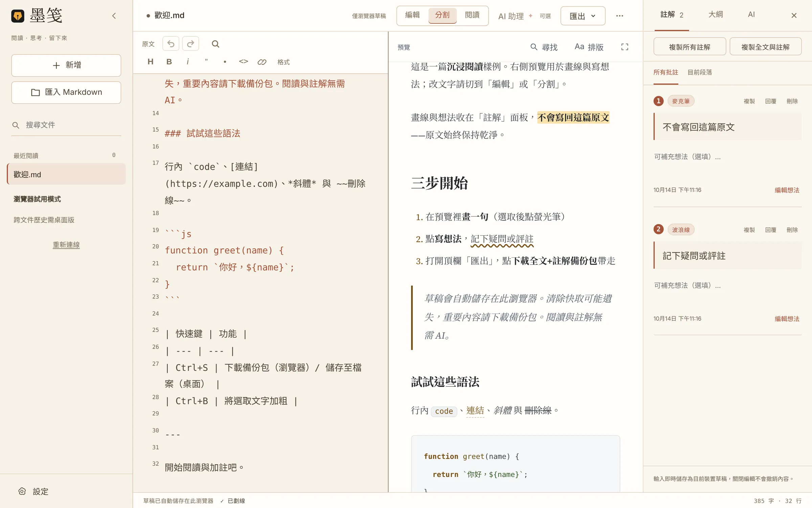The width and height of the screenshot is (812, 508).
Task: Delete annotation 2 波浪線
Action: [792, 230]
